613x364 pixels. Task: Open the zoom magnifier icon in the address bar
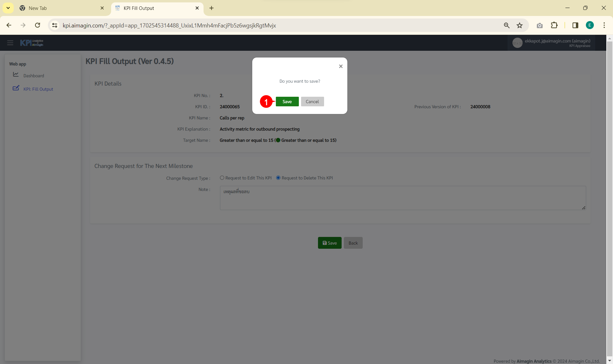507,26
